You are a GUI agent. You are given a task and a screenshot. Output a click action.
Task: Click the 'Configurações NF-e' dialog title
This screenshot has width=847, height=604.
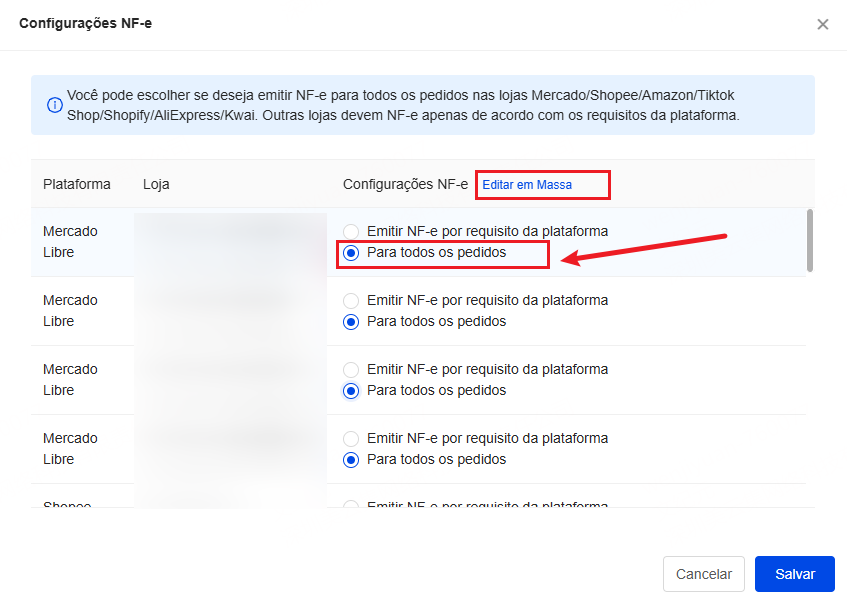pos(85,23)
